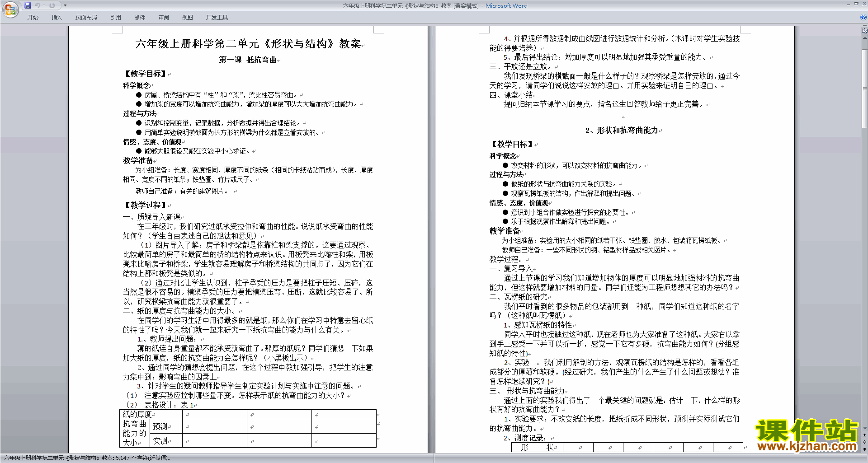
Task: Open the Undo history dropdown arrow
Action: click(x=44, y=5)
